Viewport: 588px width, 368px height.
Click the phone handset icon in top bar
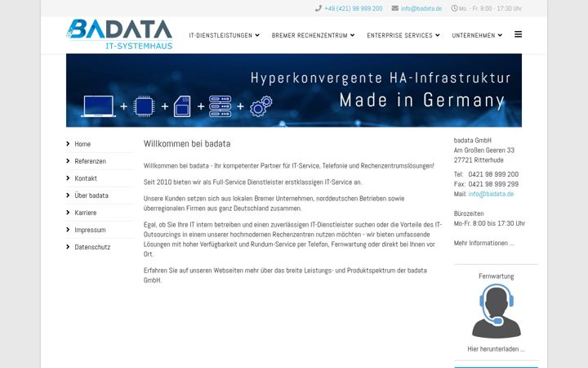point(318,8)
